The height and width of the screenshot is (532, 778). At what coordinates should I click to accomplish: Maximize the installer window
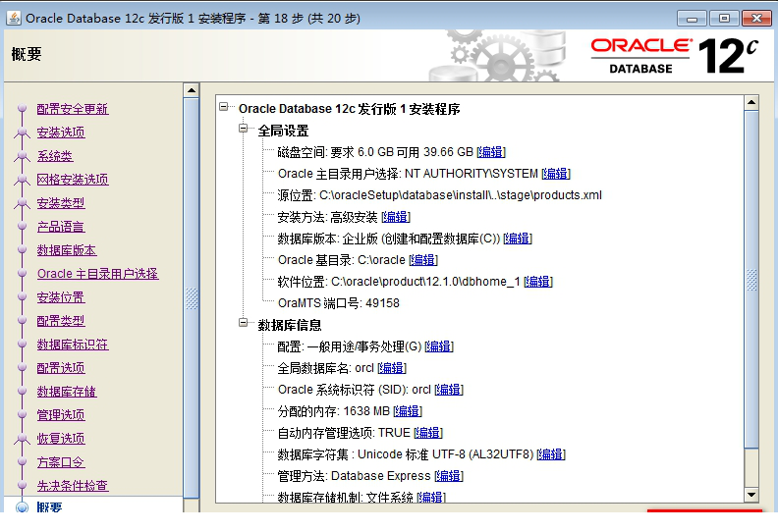coord(724,19)
